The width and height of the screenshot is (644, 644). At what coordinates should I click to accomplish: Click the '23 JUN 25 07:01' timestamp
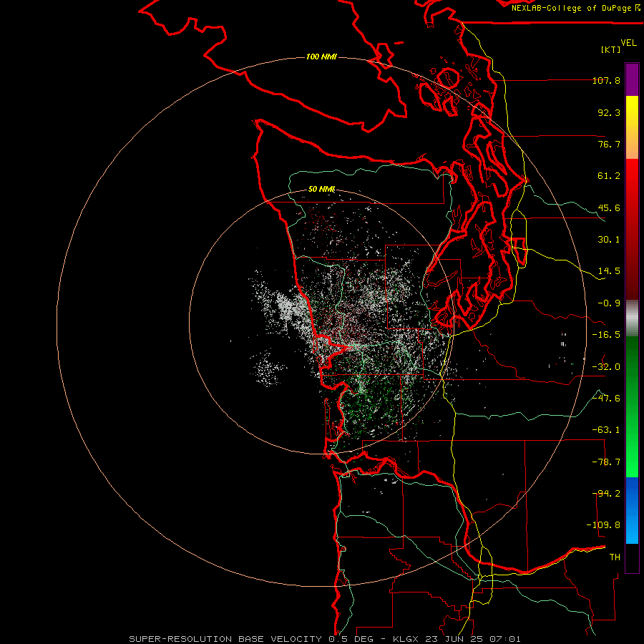coord(474,639)
